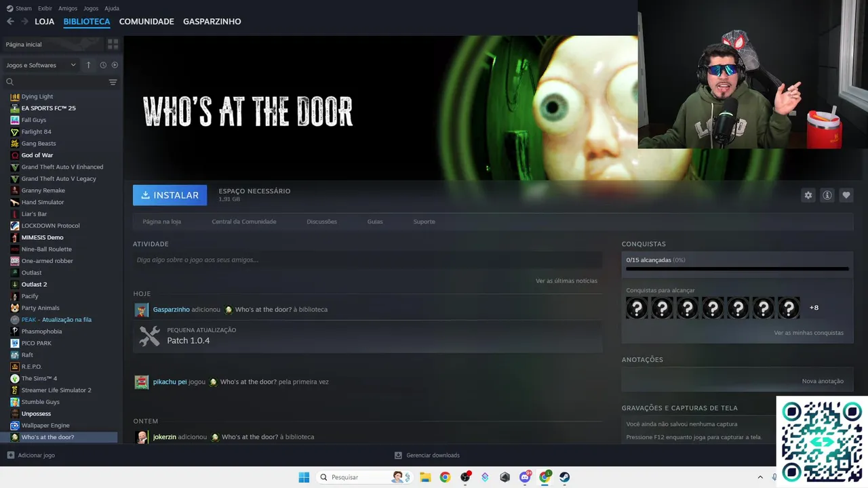Open the Discussões page

coord(321,222)
